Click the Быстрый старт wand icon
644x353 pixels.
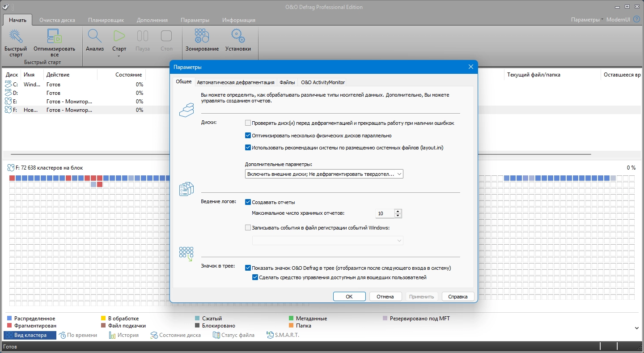(16, 36)
